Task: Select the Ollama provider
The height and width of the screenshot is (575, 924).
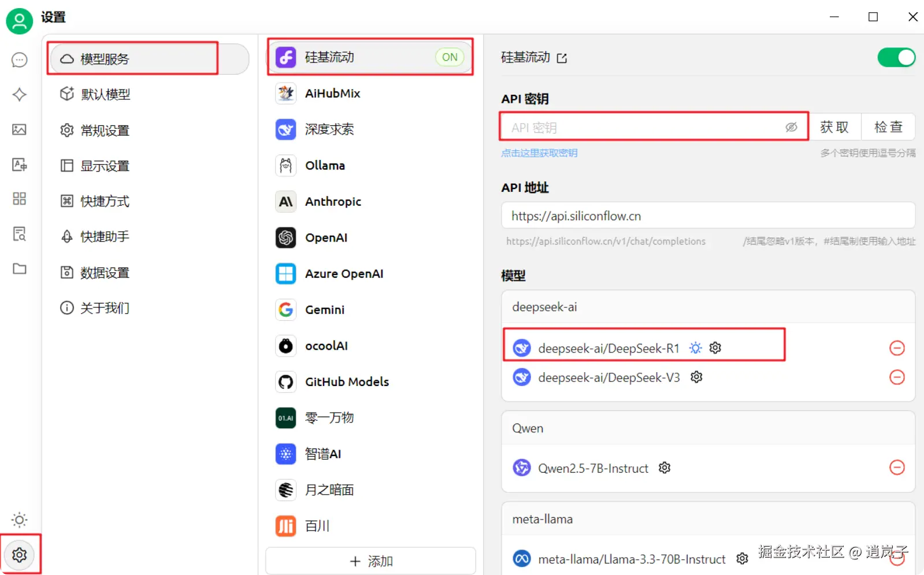Action: click(x=370, y=166)
